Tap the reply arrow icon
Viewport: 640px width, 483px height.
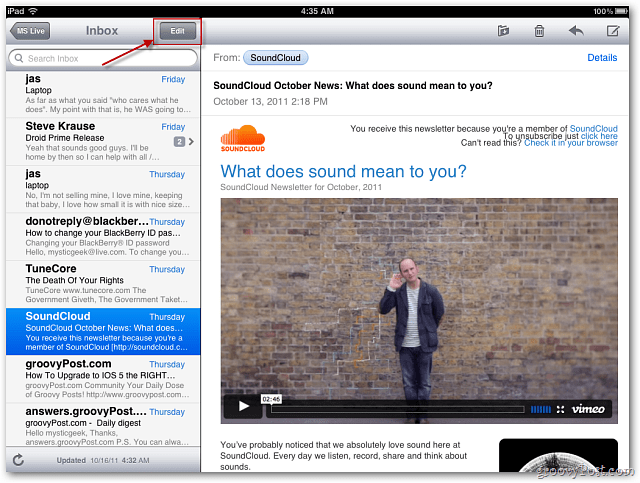pos(576,31)
